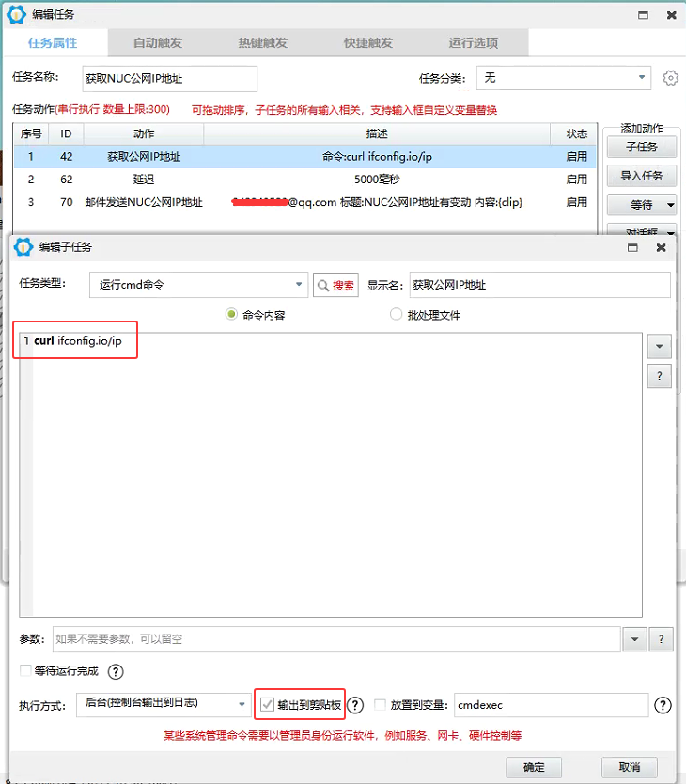Click the question mark button beside 参数 field
This screenshot has height=784, width=686.
(662, 639)
